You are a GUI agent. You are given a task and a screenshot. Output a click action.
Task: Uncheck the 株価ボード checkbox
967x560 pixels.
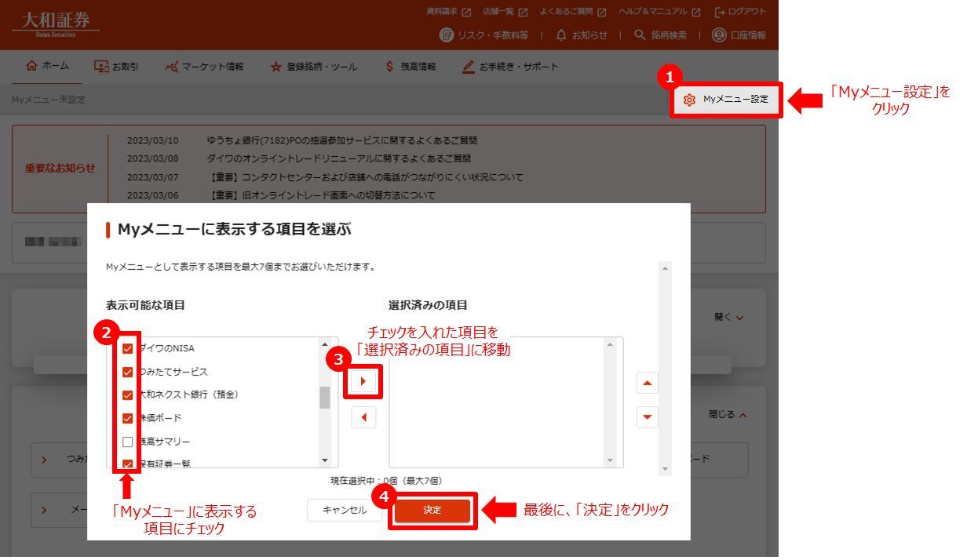pyautogui.click(x=127, y=418)
